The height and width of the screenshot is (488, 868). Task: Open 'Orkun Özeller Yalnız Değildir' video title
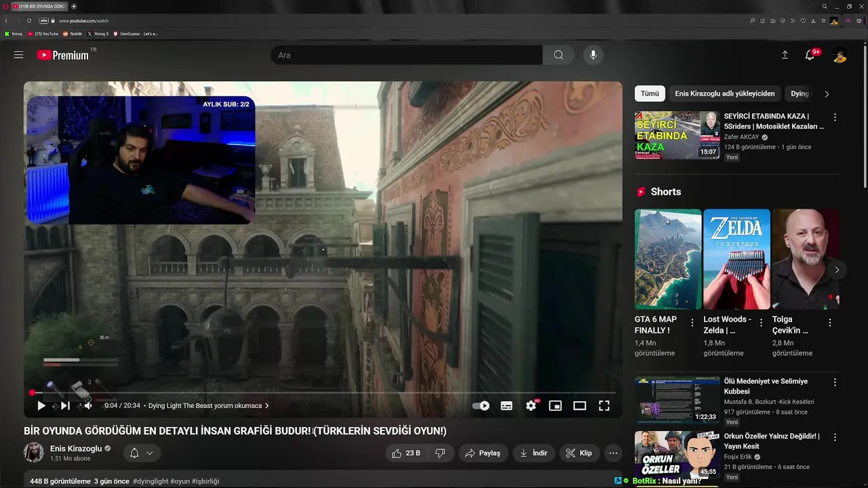(772, 441)
